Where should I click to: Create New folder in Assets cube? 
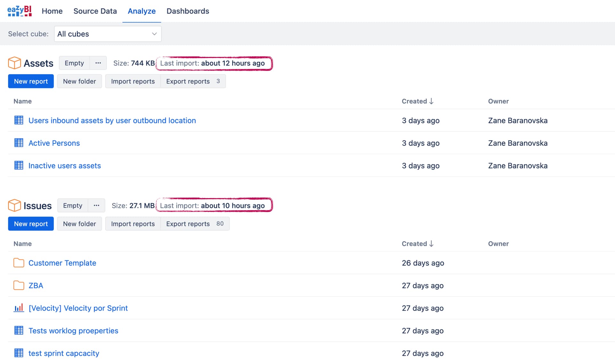click(x=79, y=81)
